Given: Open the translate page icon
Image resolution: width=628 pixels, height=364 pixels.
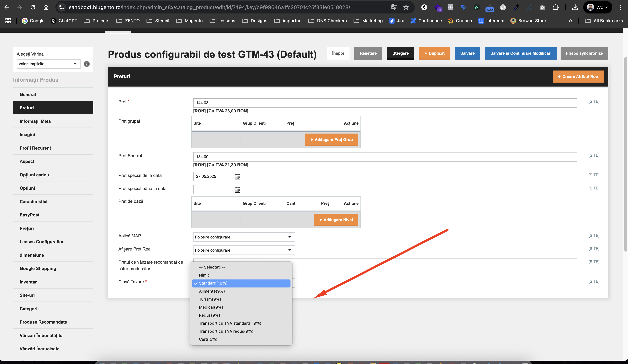Looking at the screenshot, I should click(394, 7).
